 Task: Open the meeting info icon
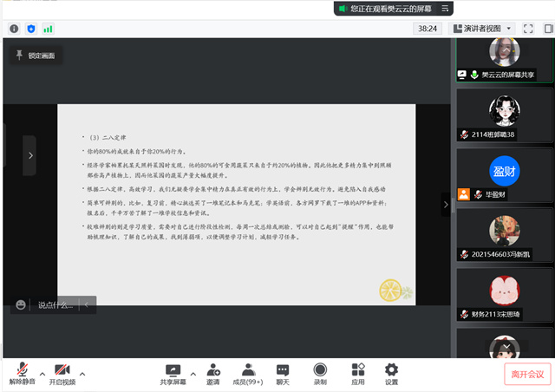coord(14,29)
